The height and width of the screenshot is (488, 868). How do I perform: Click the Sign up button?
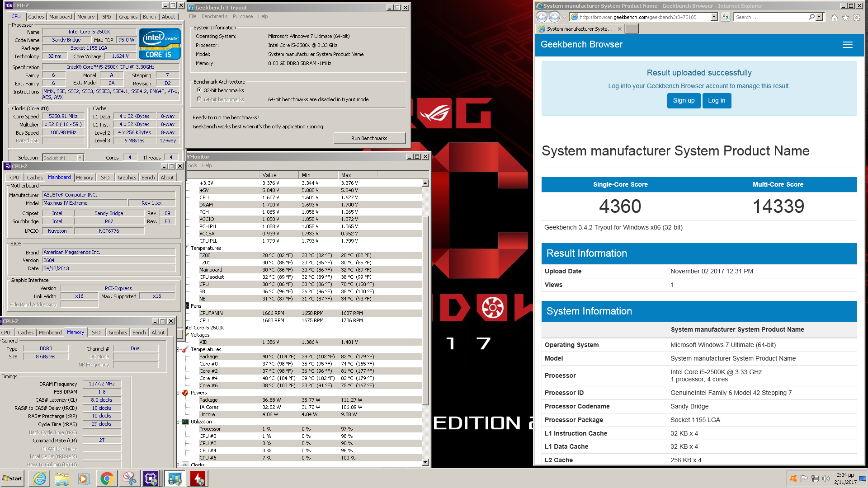pos(684,101)
